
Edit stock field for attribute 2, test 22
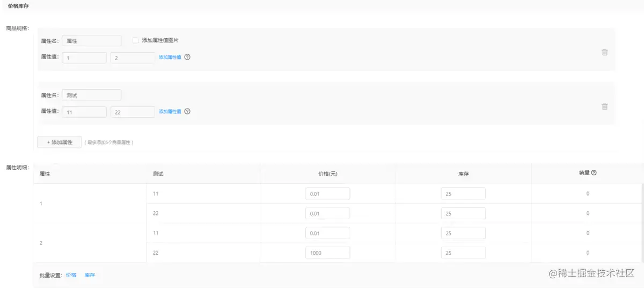(x=463, y=253)
